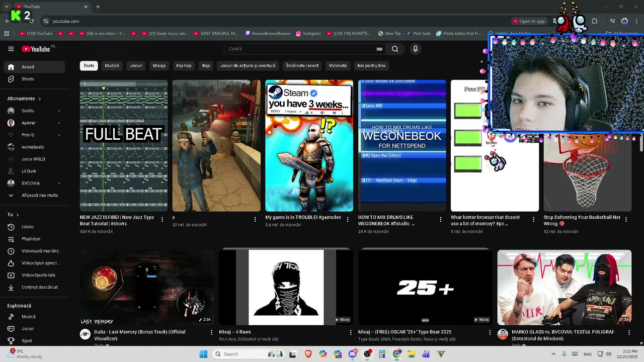The image size is (644, 362).
Task: Click the YouTube logo
Action: pyautogui.click(x=36, y=49)
